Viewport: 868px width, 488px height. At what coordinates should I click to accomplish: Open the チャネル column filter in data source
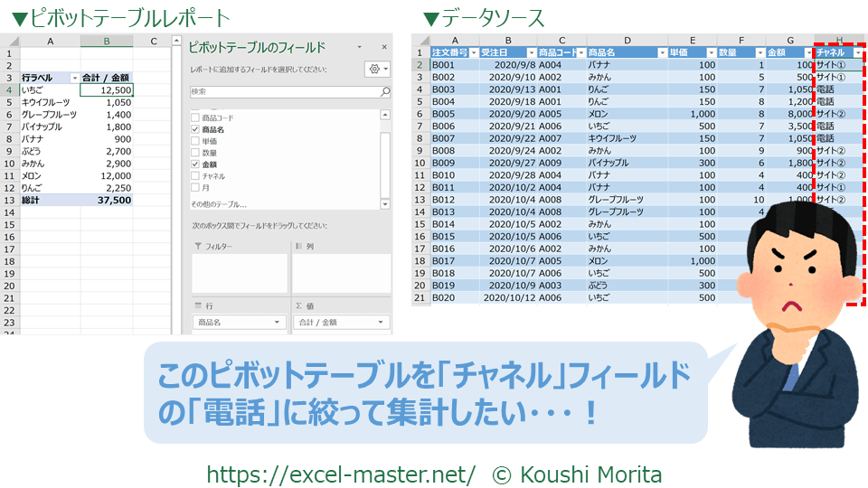857,53
